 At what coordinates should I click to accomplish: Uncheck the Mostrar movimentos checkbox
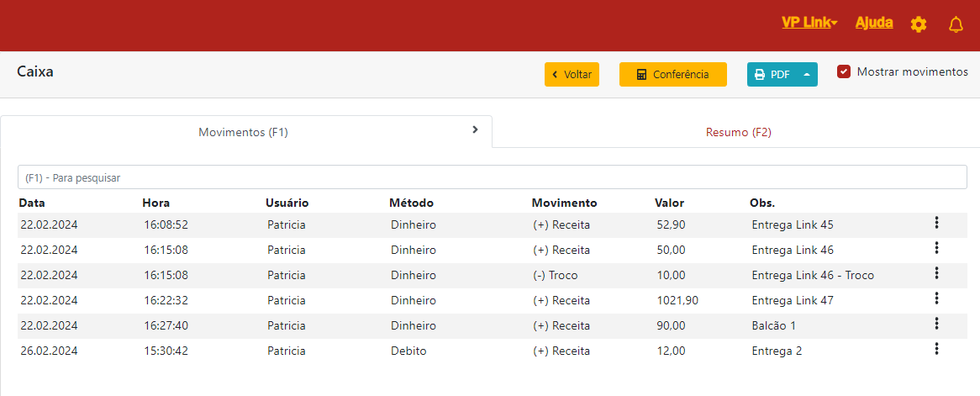tap(844, 72)
